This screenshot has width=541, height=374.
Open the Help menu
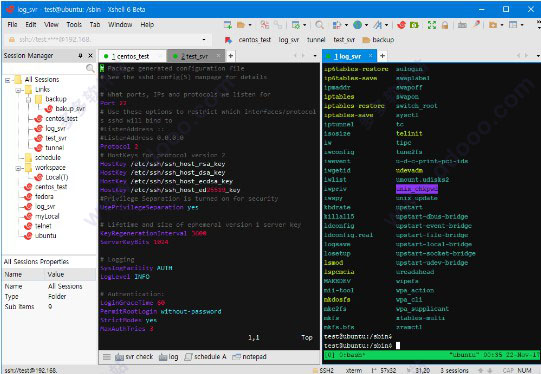tap(147, 24)
